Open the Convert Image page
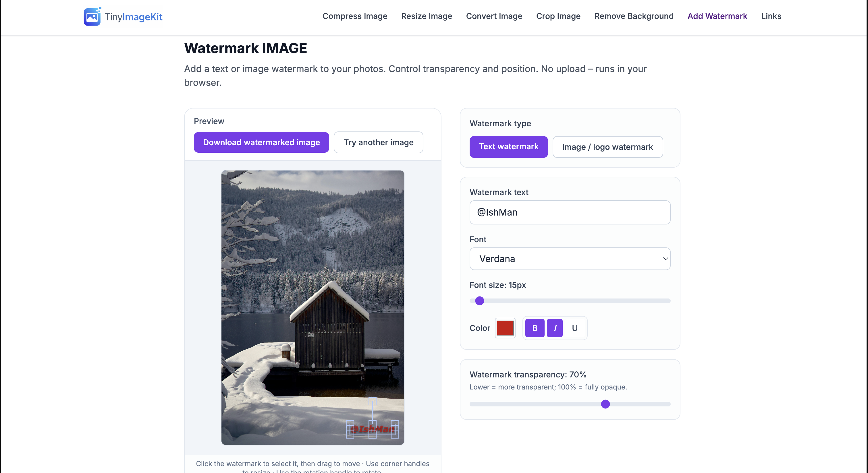The image size is (868, 473). click(494, 16)
